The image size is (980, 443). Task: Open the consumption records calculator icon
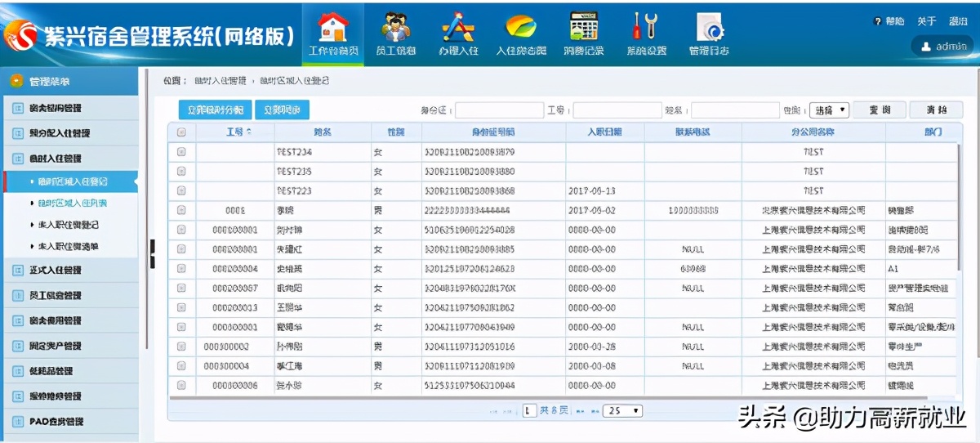click(583, 27)
